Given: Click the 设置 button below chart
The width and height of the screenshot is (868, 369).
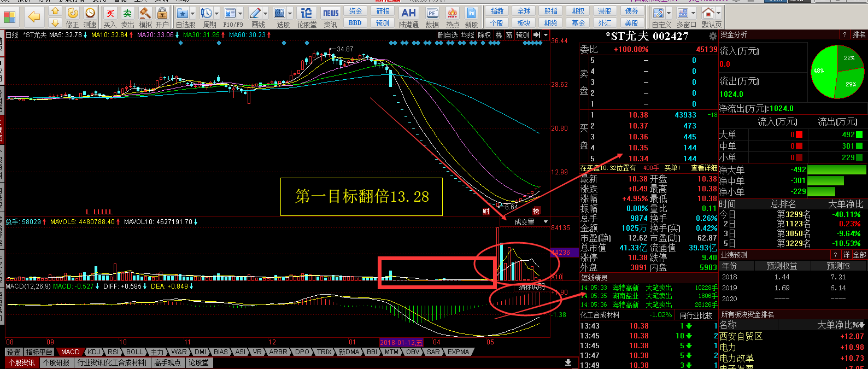Looking at the screenshot, I should (14, 352).
